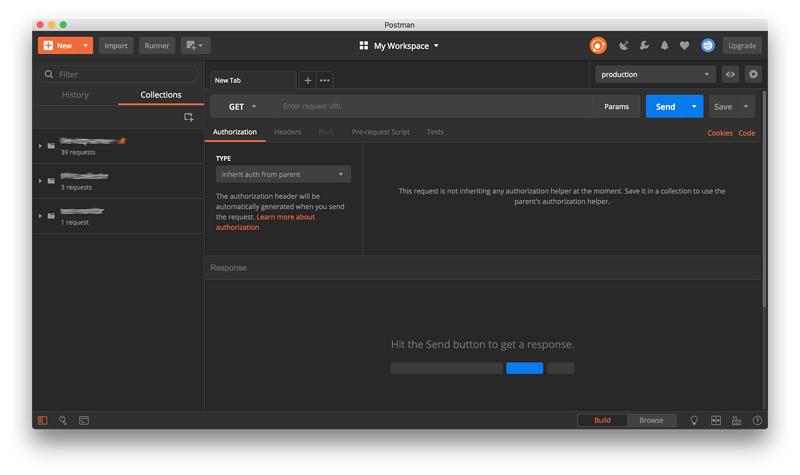
Task: Click the find and replace search icon
Action: (x=63, y=421)
